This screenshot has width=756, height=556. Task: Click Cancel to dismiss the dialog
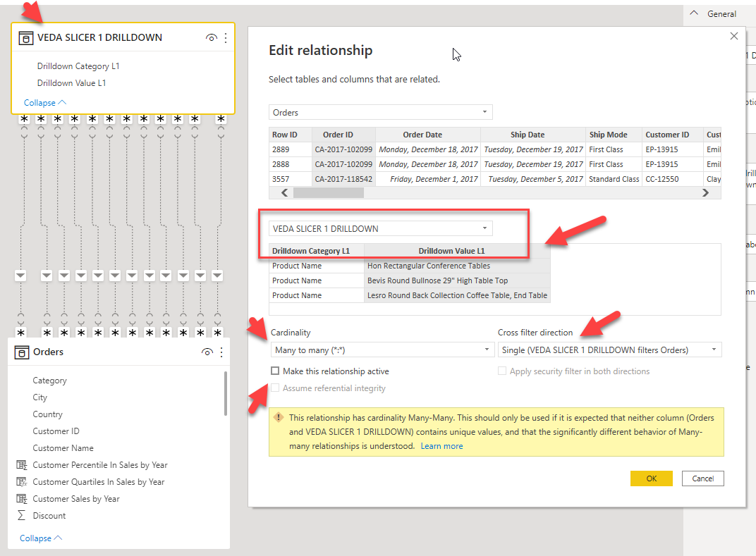tap(702, 478)
